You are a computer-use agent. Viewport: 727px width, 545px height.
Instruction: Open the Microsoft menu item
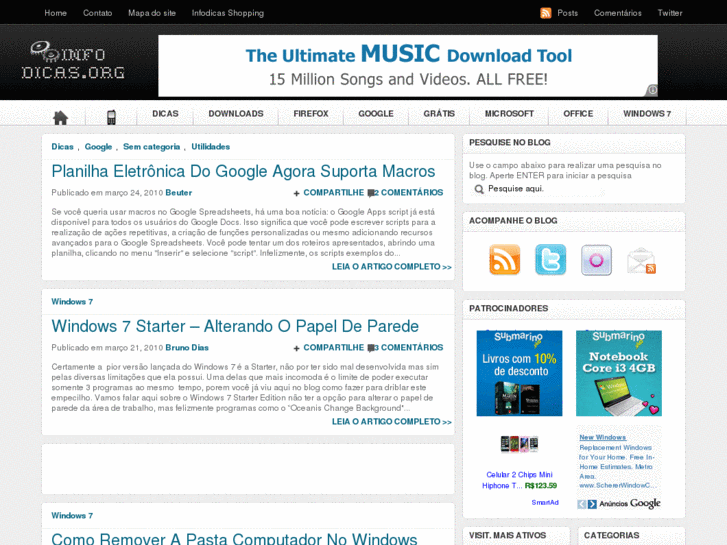click(x=509, y=114)
